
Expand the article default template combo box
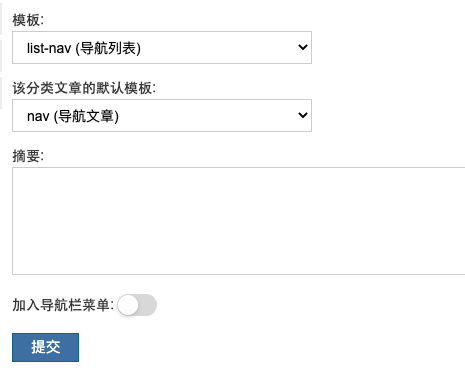pos(162,115)
